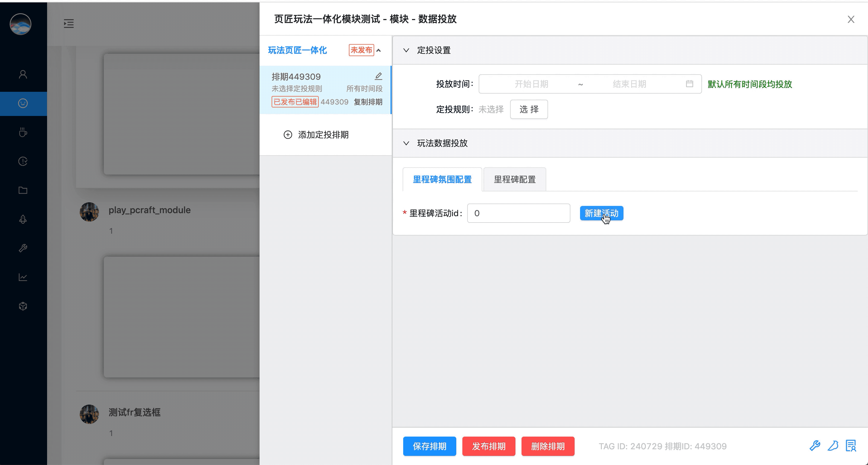Click the 里程碑活动id input field

coord(518,213)
